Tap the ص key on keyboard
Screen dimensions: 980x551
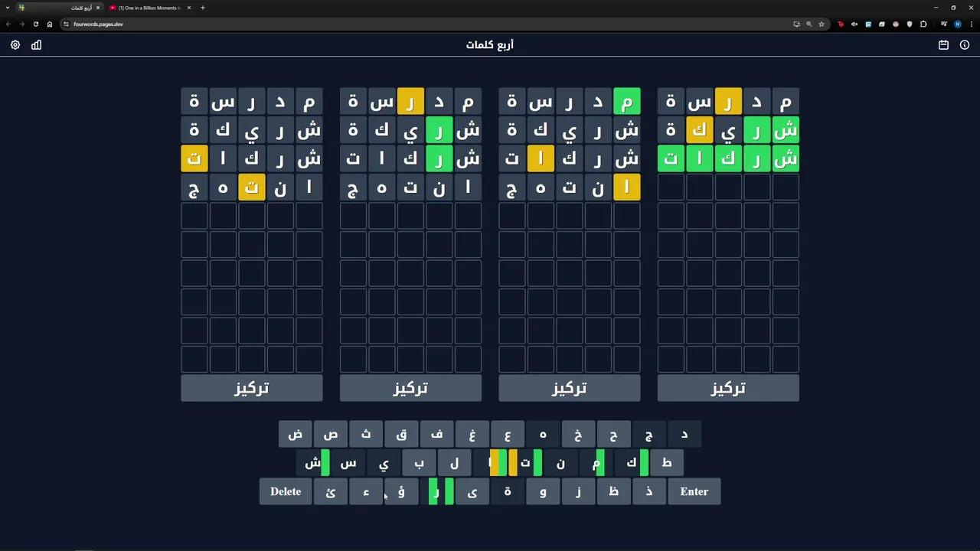pyautogui.click(x=331, y=434)
